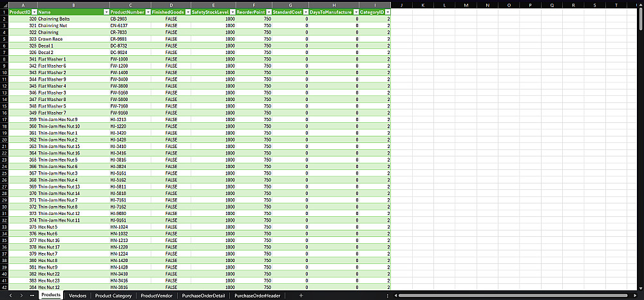Click the cell 'Thin-Jam Hex Nut 11'
Viewport: 644px width, 300px height.
click(73, 220)
